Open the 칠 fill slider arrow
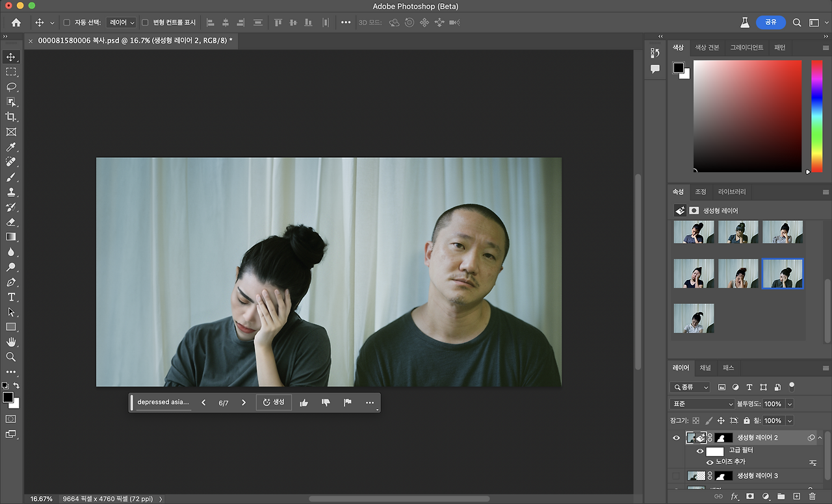 point(790,421)
